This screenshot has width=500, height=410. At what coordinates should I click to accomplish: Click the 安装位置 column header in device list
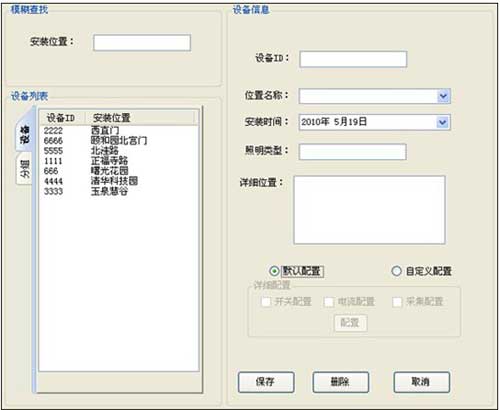140,118
